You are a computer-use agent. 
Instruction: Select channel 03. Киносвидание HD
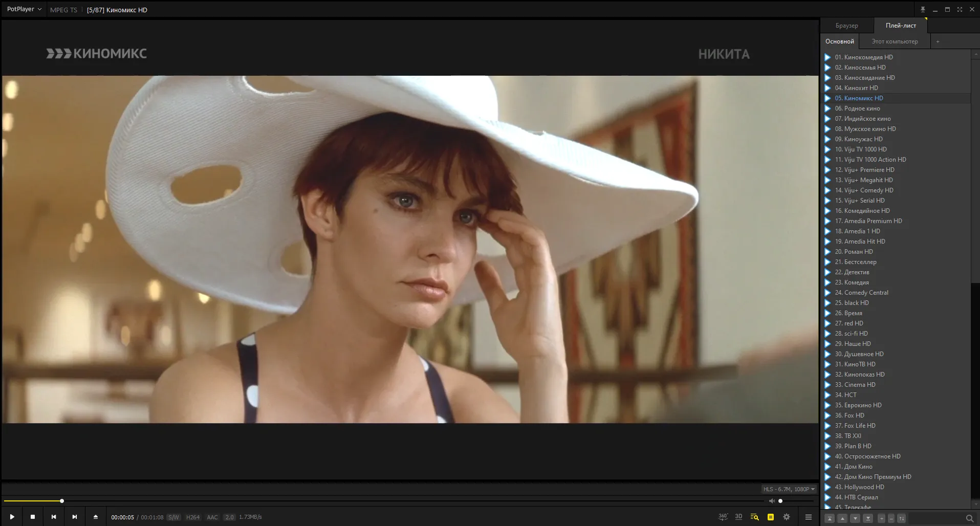point(897,78)
